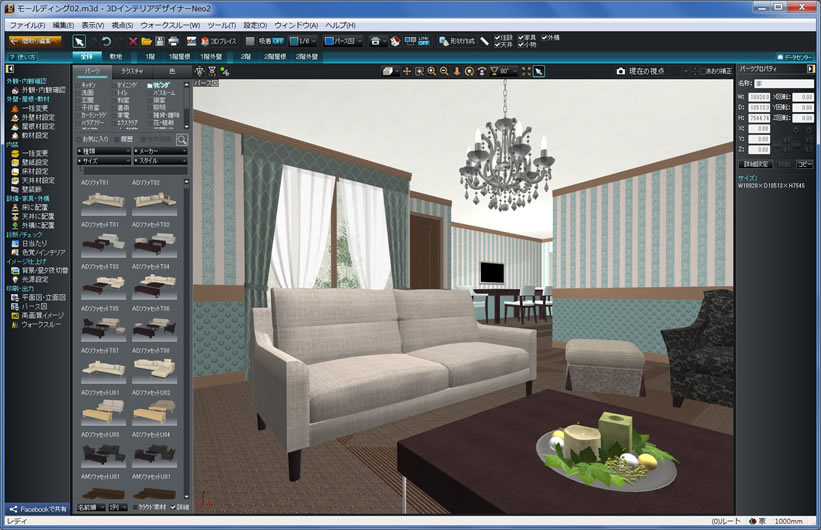Viewport: 821px width, 530px height.
Task: Open the メーカー filter dropdown
Action: [x=157, y=150]
